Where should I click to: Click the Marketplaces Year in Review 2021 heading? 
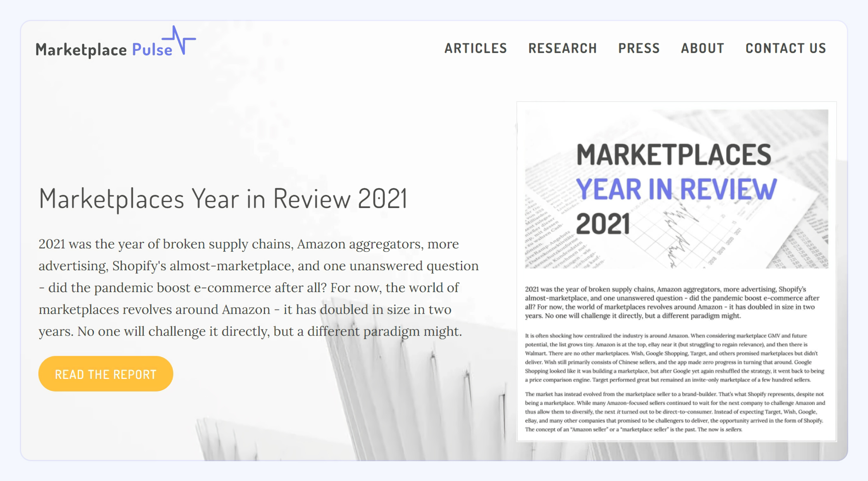pyautogui.click(x=223, y=199)
